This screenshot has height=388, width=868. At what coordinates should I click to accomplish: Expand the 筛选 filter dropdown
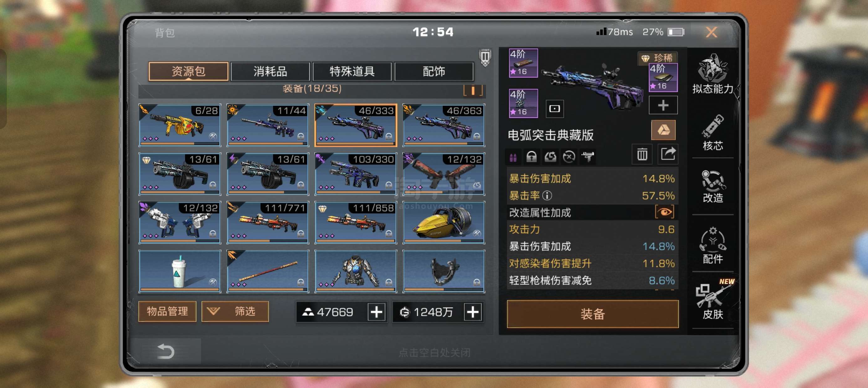(x=235, y=311)
